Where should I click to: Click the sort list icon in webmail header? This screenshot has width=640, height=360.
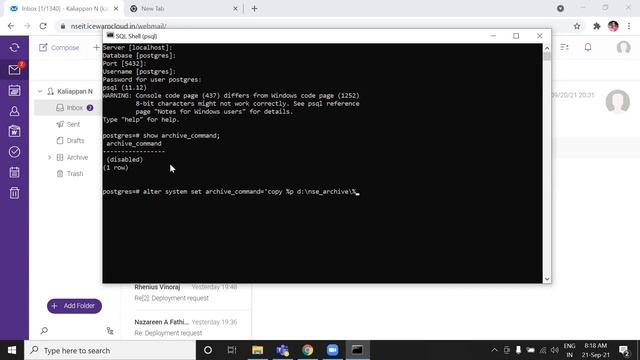point(564,47)
